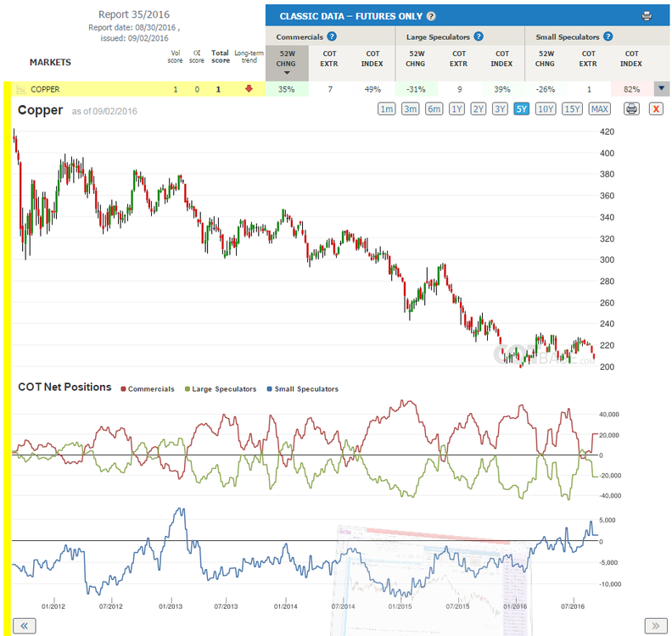The image size is (672, 636).
Task: Toggle Small Speculators series in legend
Action: 303,389
